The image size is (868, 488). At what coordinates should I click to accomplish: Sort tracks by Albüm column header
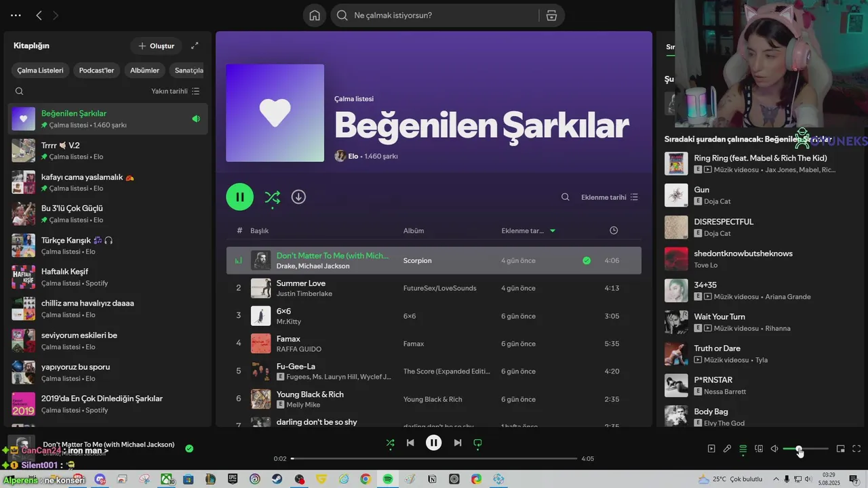414,230
